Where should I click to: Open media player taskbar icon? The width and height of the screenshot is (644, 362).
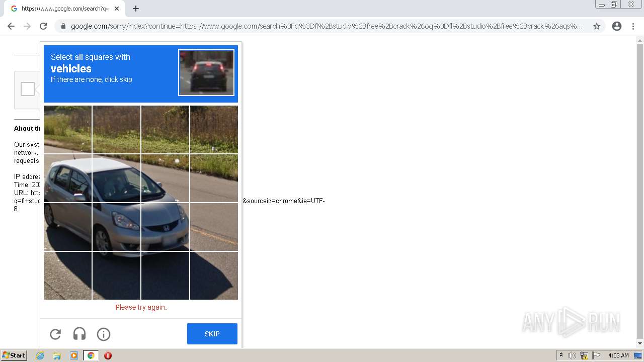[x=74, y=355]
